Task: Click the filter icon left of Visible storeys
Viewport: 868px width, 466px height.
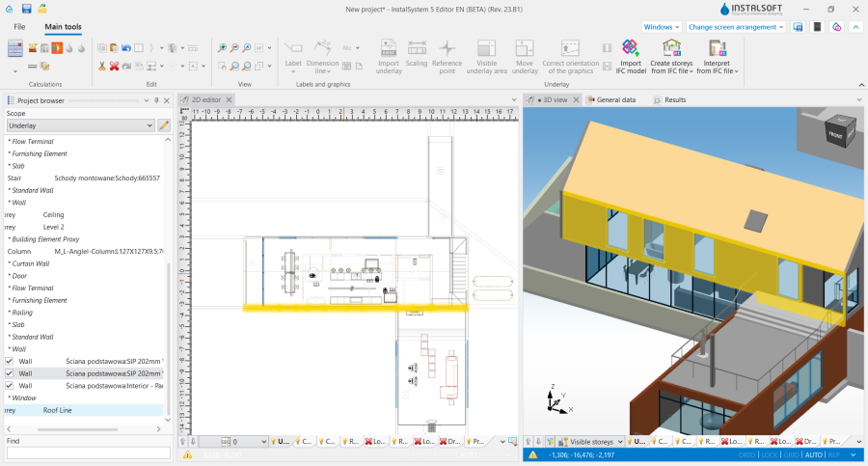Action: tap(551, 442)
